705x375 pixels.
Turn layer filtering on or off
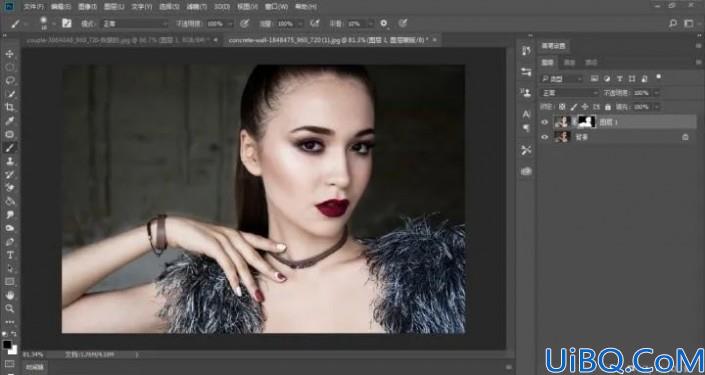click(659, 77)
